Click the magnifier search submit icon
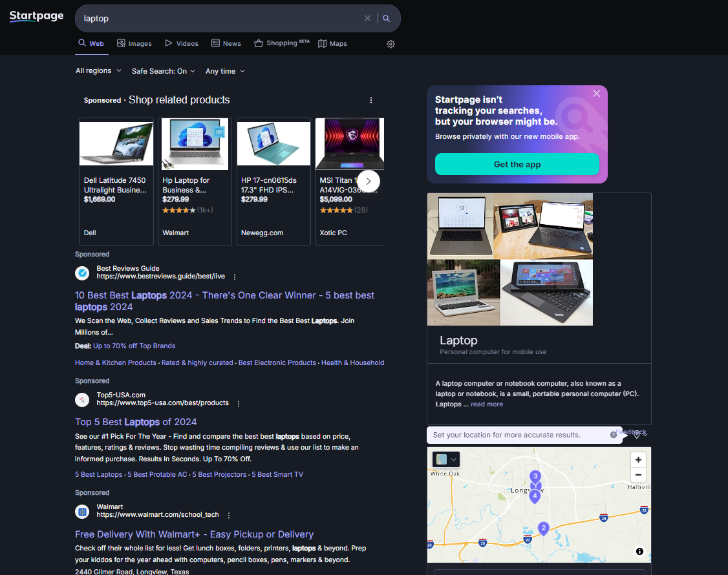728x575 pixels. coord(387,19)
